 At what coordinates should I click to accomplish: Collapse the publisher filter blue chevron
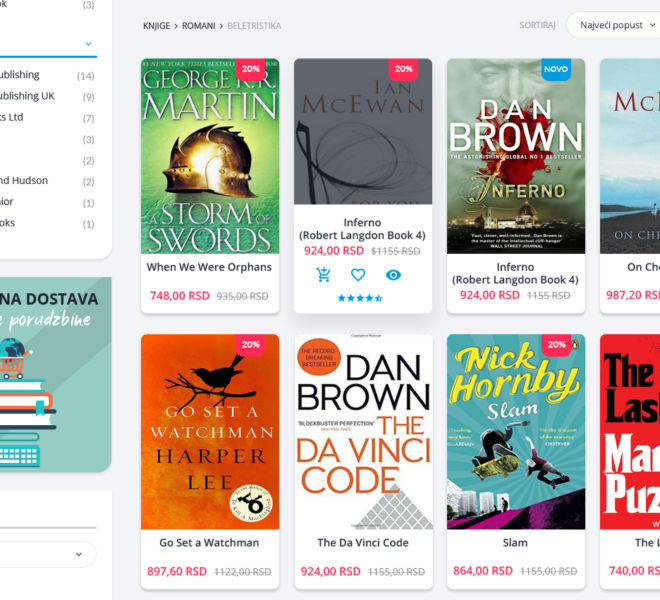pyautogui.click(x=88, y=44)
